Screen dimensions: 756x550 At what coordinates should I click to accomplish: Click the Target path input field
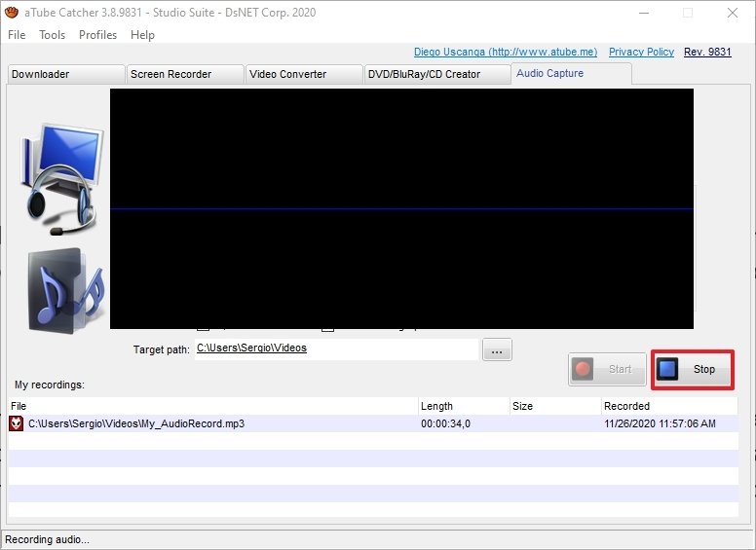[x=336, y=348]
